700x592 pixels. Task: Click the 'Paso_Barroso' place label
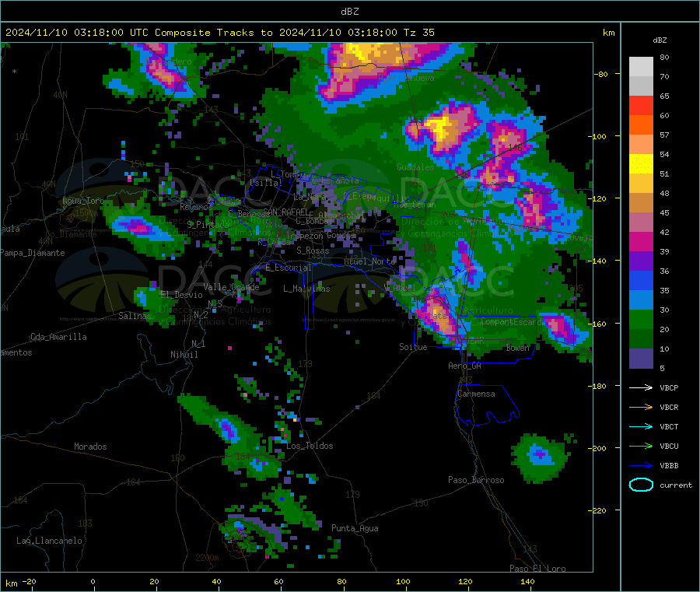click(476, 480)
